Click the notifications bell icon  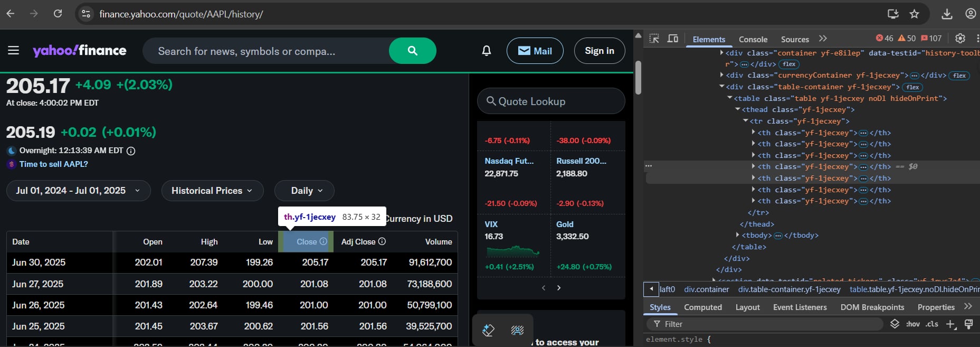coord(486,51)
